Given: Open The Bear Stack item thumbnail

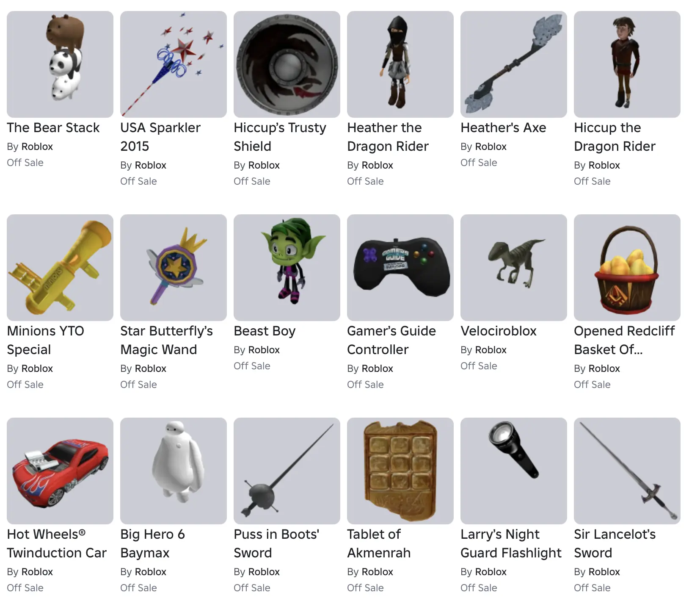Looking at the screenshot, I should tap(60, 64).
